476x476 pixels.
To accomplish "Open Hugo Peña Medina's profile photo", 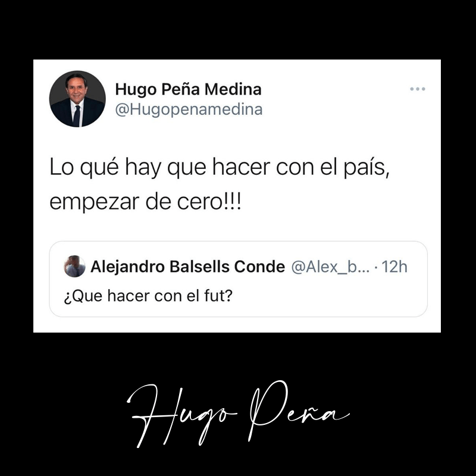I will [x=77, y=99].
